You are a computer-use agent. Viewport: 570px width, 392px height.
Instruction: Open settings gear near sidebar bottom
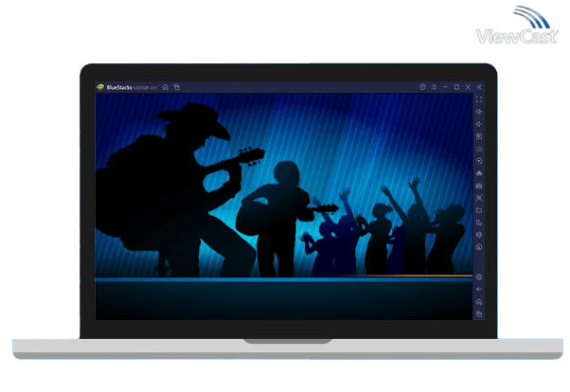[479, 277]
